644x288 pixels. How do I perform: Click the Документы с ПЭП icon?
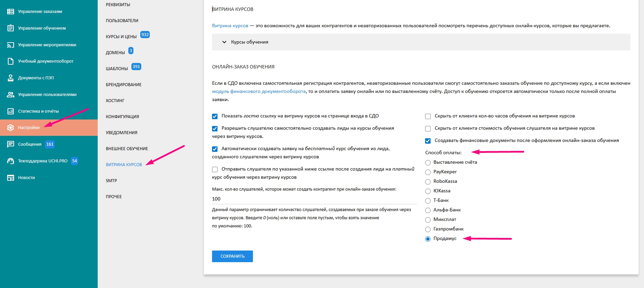[11, 78]
